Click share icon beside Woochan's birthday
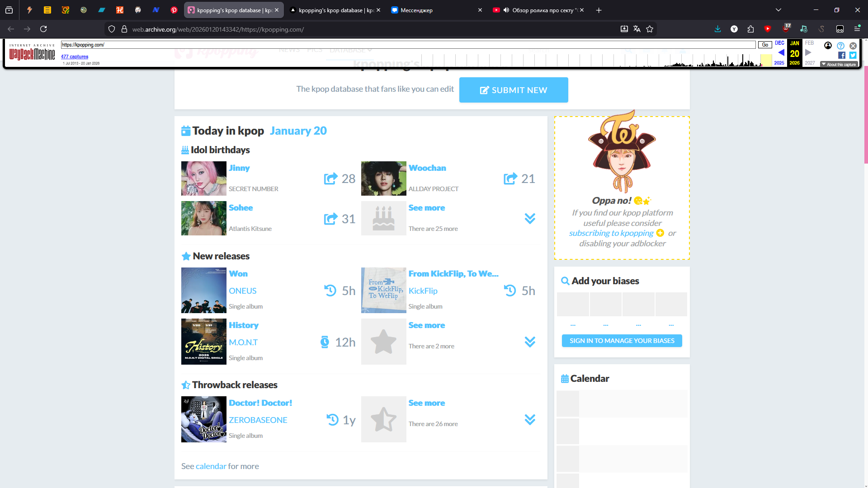Image resolution: width=868 pixels, height=488 pixels. point(510,179)
